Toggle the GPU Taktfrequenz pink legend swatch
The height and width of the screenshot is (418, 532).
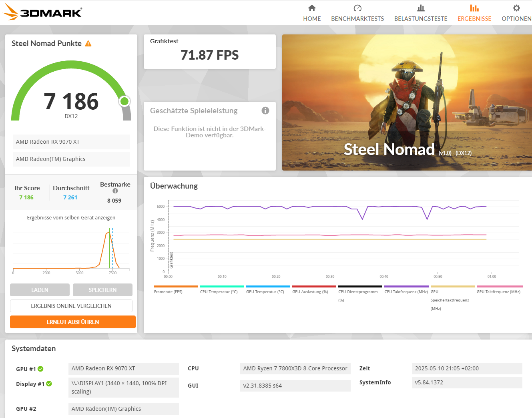500,286
